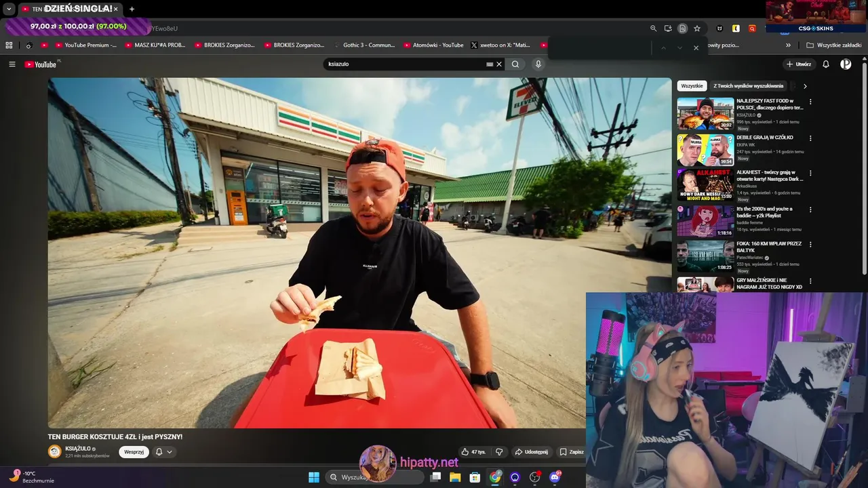Open Chrome apps grid in bookmarks bar
This screenshot has width=868, height=488.
pos(9,45)
